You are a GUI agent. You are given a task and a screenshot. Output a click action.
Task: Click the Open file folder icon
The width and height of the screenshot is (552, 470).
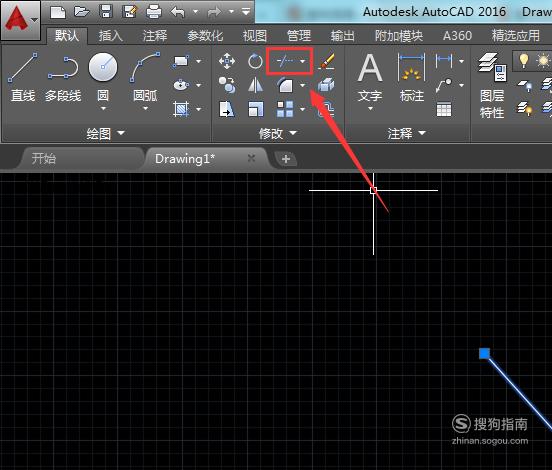point(82,12)
